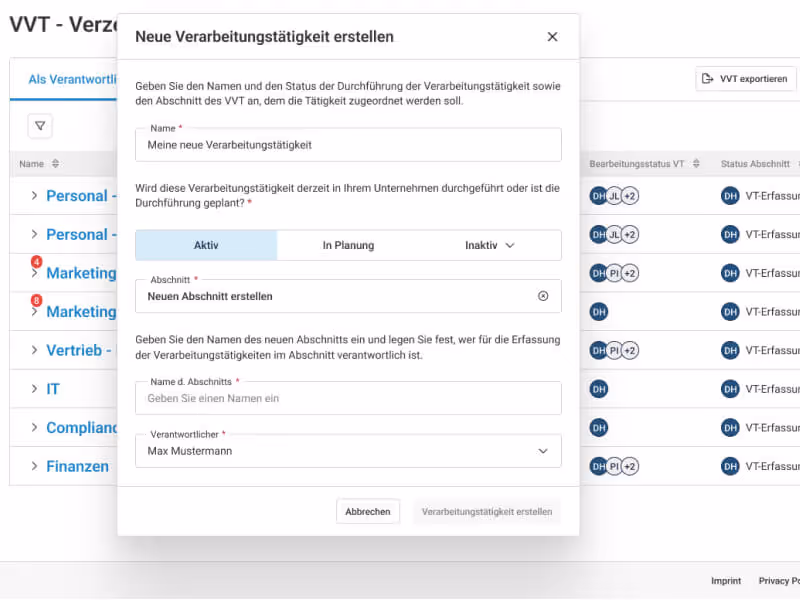Expand the Compliance row

pos(34,428)
